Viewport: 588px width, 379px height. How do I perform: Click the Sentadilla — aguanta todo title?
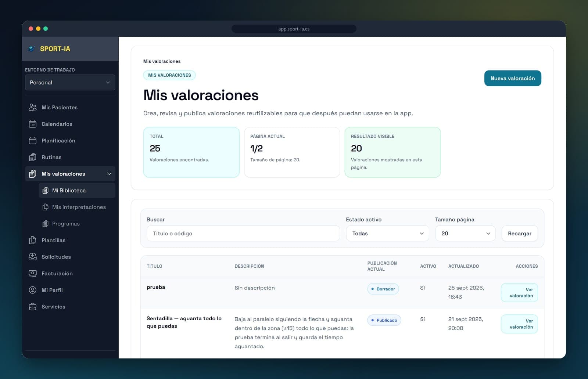coord(184,322)
